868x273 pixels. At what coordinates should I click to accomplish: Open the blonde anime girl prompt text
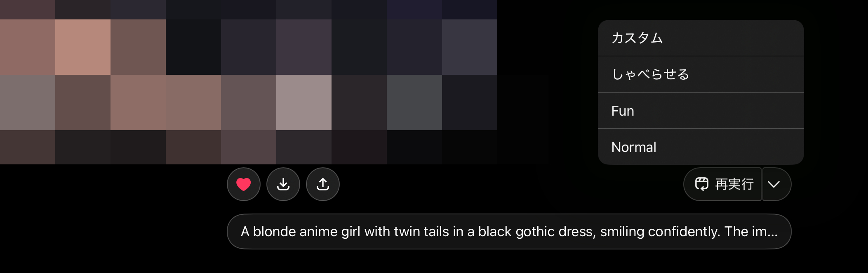tap(509, 231)
